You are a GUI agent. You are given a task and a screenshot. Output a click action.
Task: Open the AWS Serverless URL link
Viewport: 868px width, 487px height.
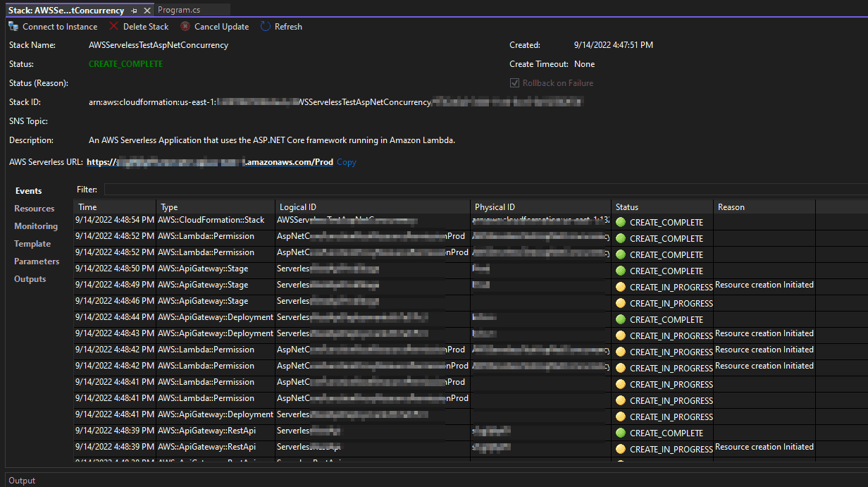pyautogui.click(x=210, y=162)
